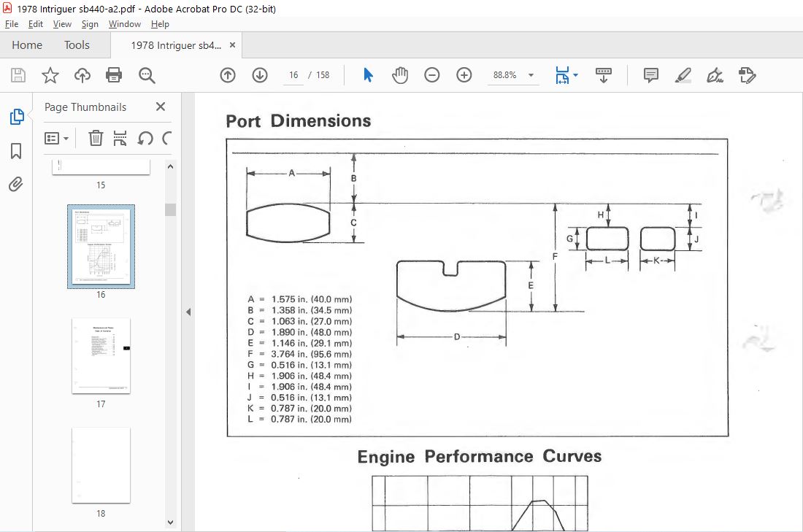Open the Attachments paperclip panel

(x=16, y=185)
